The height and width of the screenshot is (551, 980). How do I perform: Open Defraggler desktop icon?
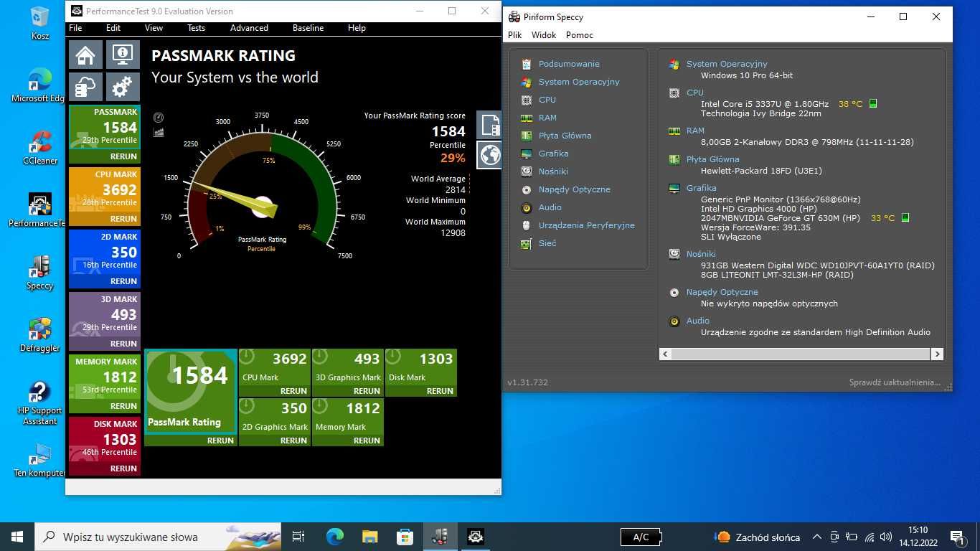40,335
